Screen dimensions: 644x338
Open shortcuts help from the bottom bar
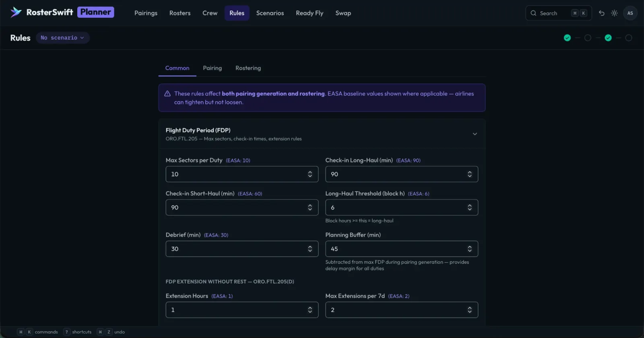(x=78, y=332)
